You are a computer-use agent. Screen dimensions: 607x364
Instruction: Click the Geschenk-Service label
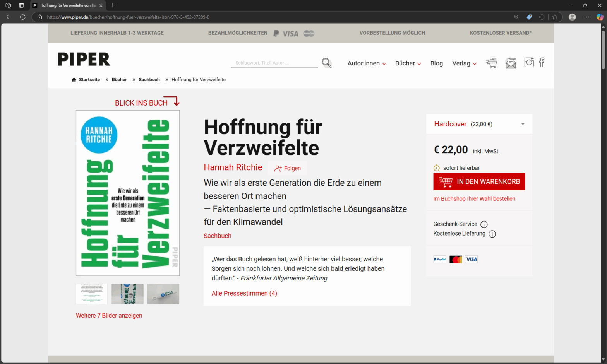455,224
